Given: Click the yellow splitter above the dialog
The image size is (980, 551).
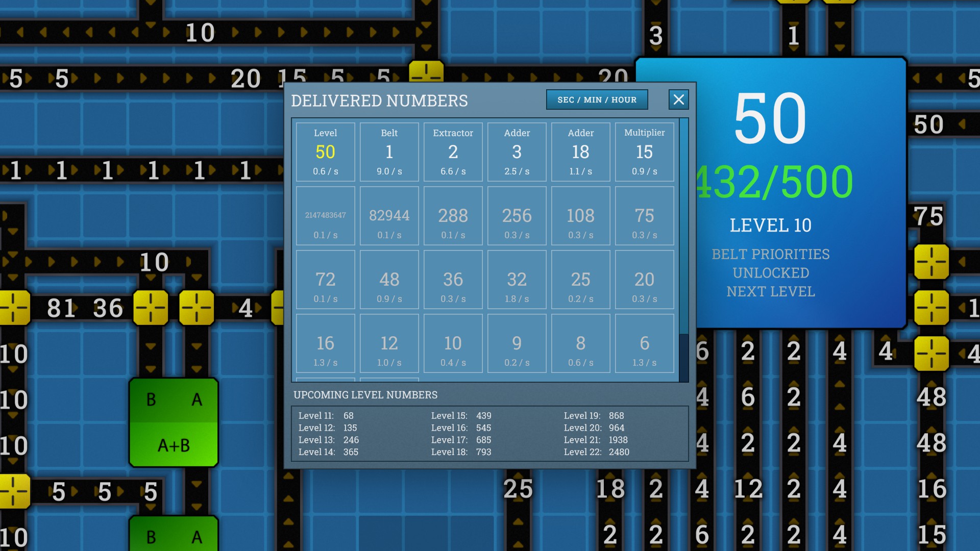Looking at the screenshot, I should (426, 72).
